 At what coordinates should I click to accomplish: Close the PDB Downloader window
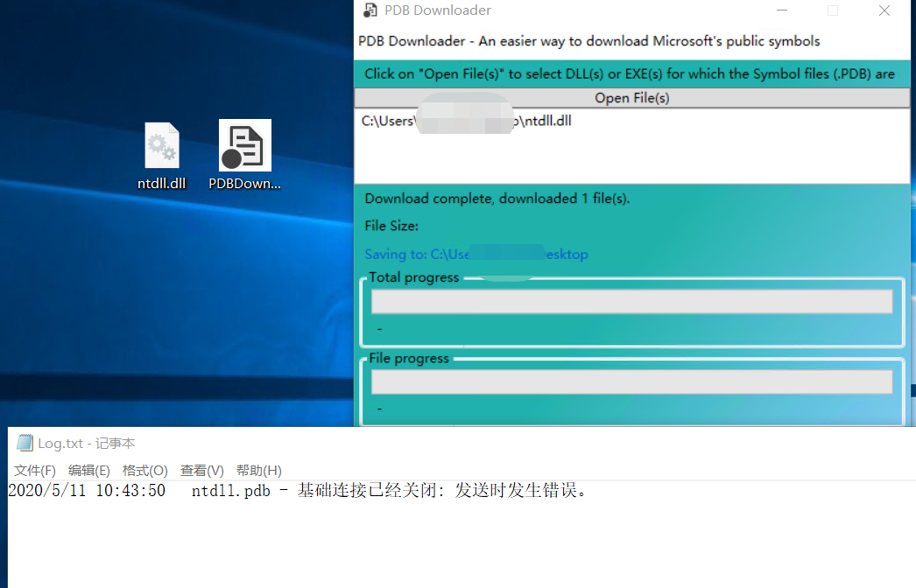[884, 10]
